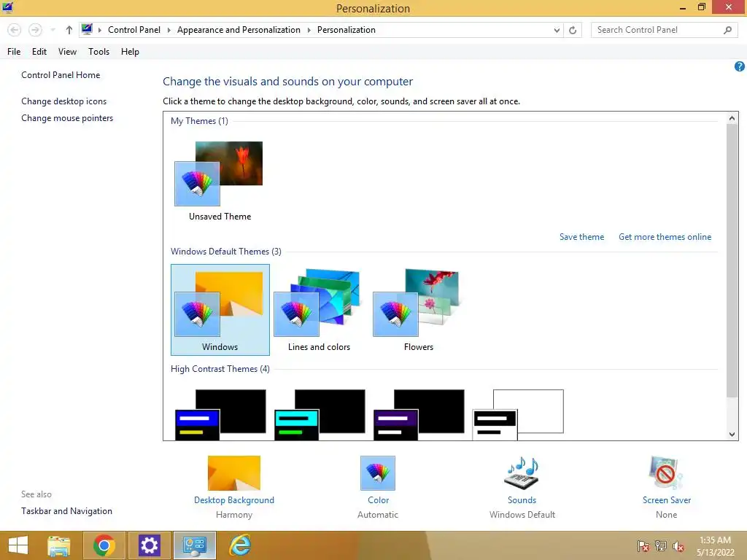The image size is (747, 560).
Task: Click the search magnifier icon
Action: pos(727,30)
